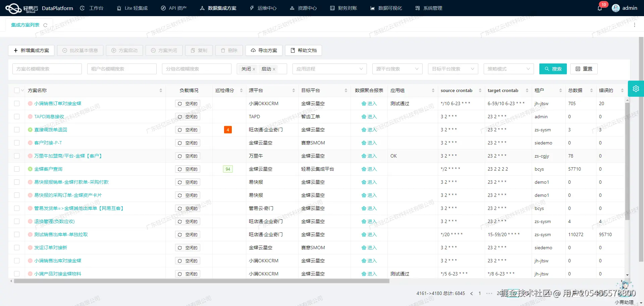644x306 pixels.
Task: Remove the 关闭 filter tag
Action: coord(254,69)
